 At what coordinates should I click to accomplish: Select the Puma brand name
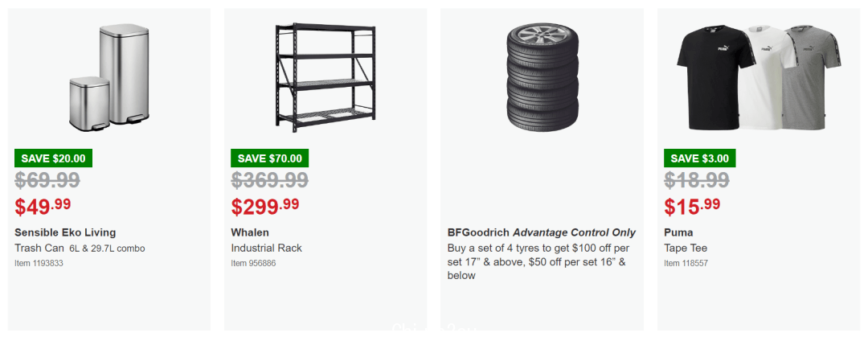678,232
